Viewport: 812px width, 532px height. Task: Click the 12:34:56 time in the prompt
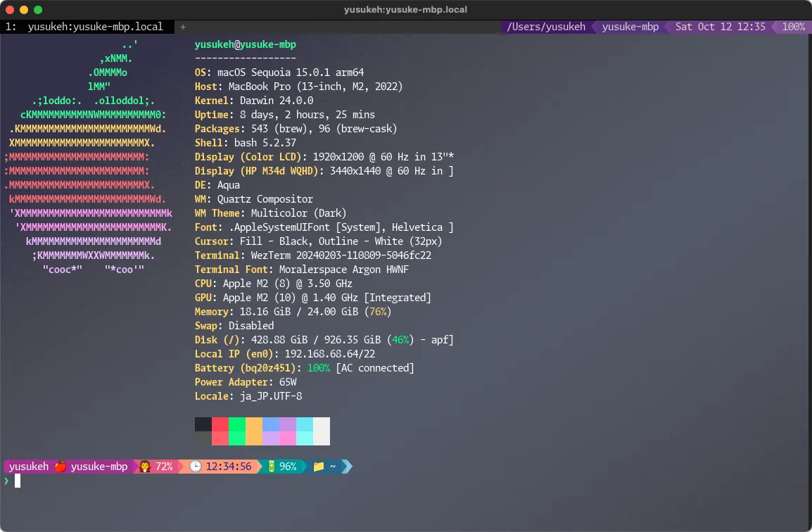[x=229, y=467]
